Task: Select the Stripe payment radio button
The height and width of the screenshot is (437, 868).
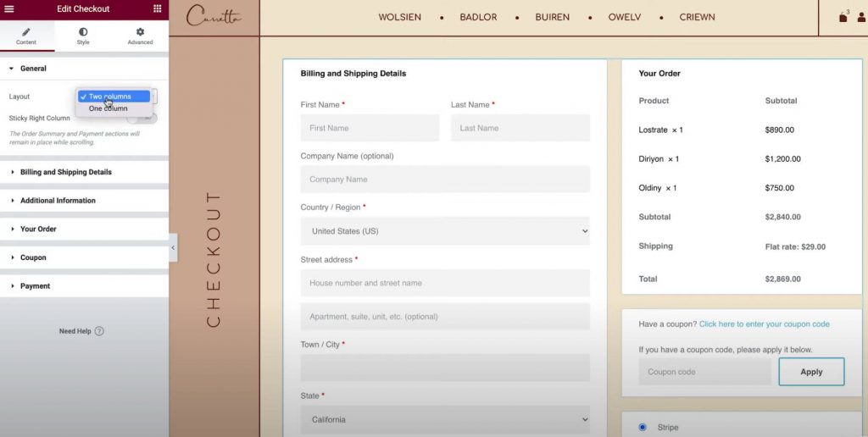Action: pos(642,427)
